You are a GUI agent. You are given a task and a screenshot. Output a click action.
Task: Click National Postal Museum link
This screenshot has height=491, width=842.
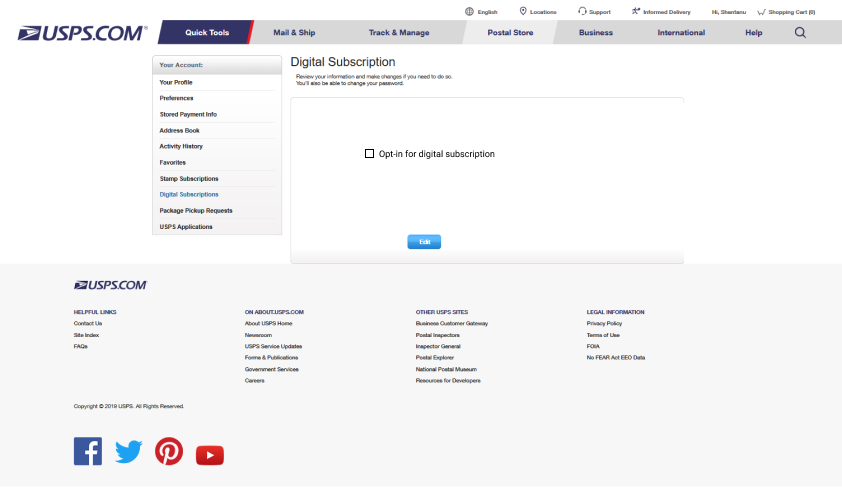[x=446, y=370]
